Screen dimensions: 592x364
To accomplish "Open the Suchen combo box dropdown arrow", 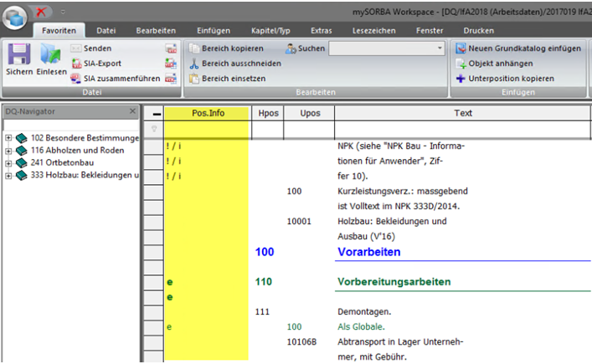I will 440,49.
